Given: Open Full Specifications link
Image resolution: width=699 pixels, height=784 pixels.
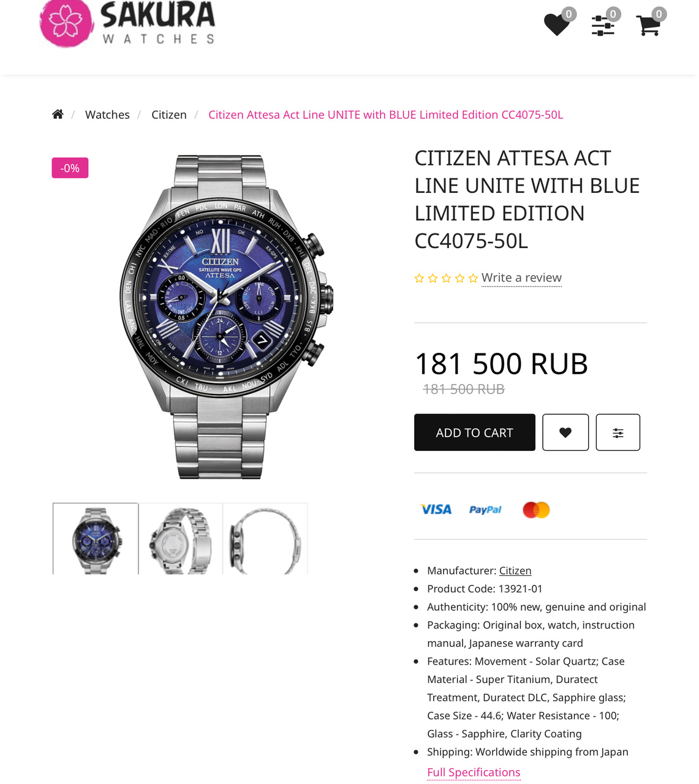Looking at the screenshot, I should pos(474,772).
